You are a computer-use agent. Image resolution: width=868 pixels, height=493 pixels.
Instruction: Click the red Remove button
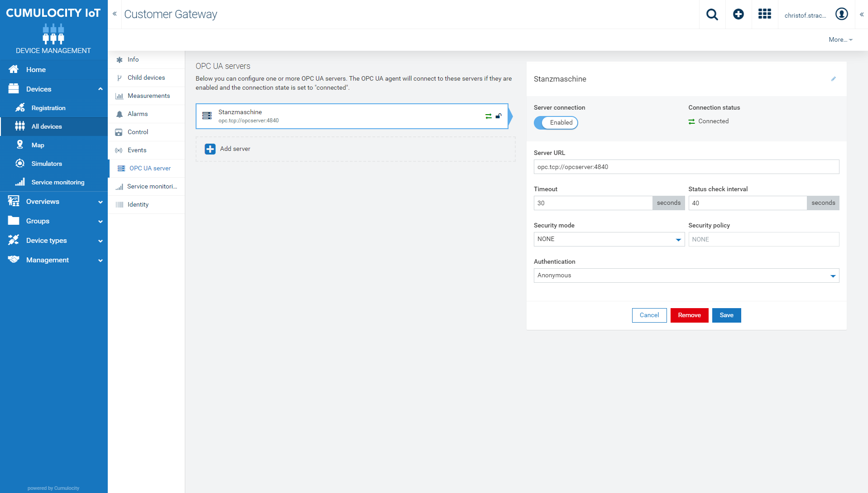(689, 315)
